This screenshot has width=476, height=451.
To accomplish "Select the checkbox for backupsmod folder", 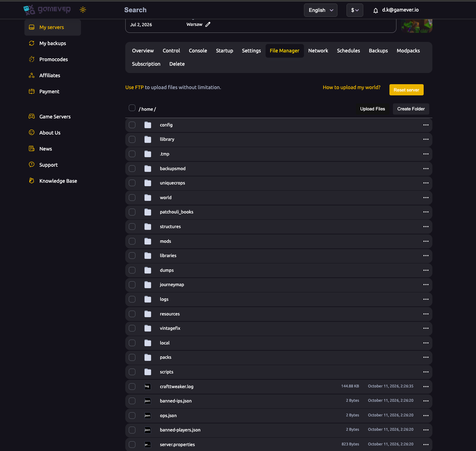I will point(132,168).
